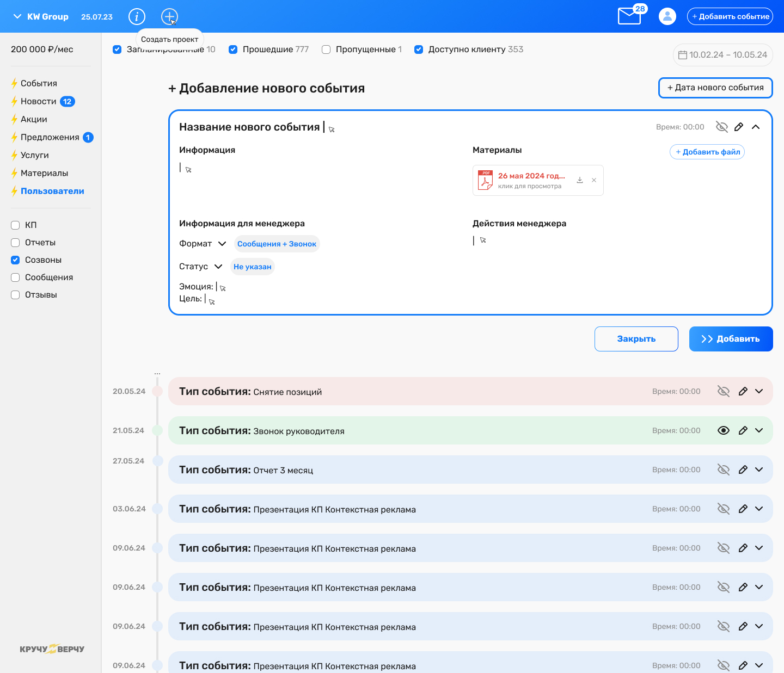The height and width of the screenshot is (673, 784).
Task: Toggle client visibility for Снятие позиций event
Action: (x=724, y=391)
